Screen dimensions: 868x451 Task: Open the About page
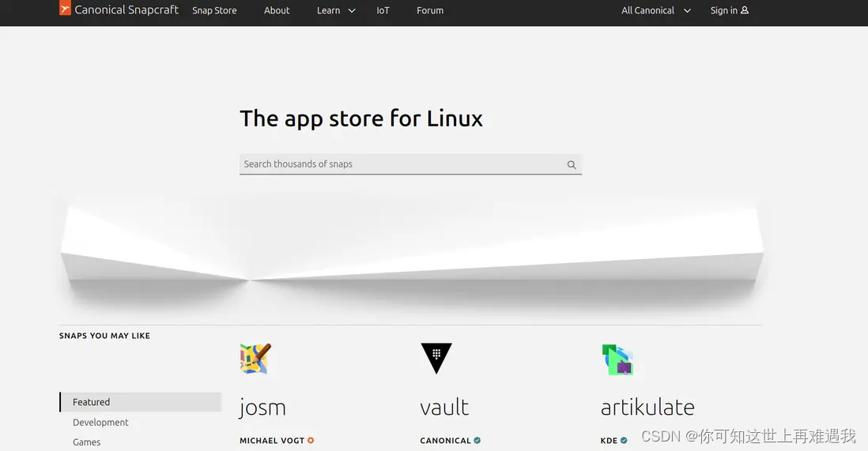[276, 10]
